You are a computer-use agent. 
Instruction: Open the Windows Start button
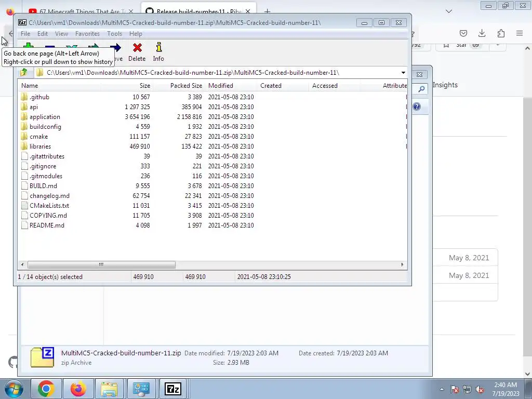[x=14, y=389]
